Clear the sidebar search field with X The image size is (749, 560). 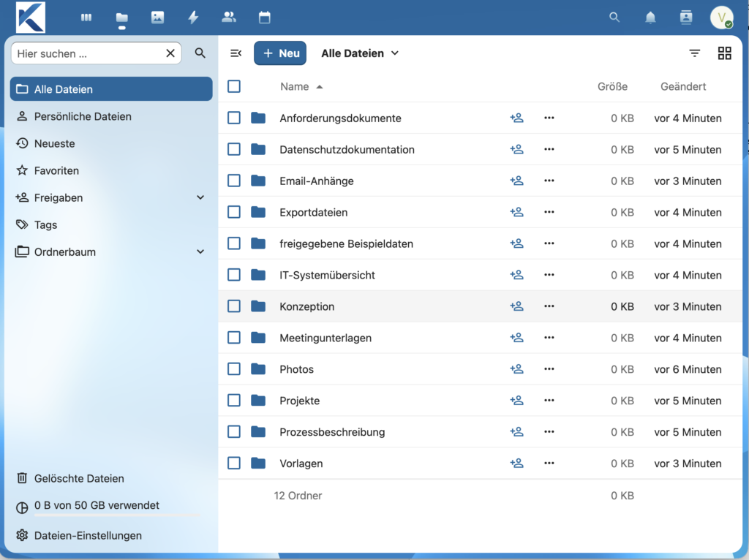pos(170,53)
